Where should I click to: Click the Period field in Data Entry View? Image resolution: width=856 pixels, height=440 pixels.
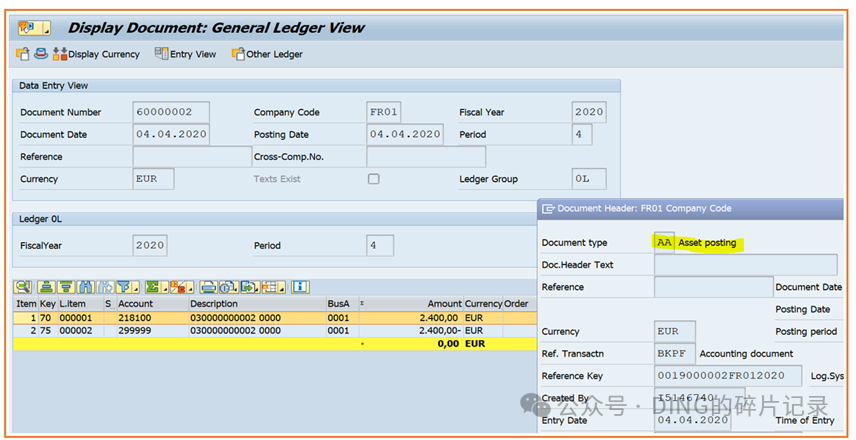[x=582, y=134]
